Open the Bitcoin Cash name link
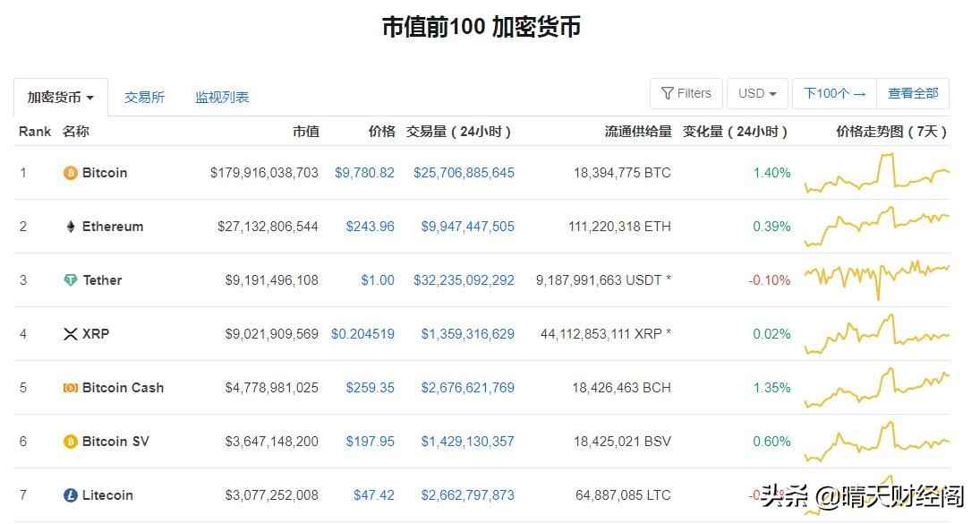 coord(123,388)
